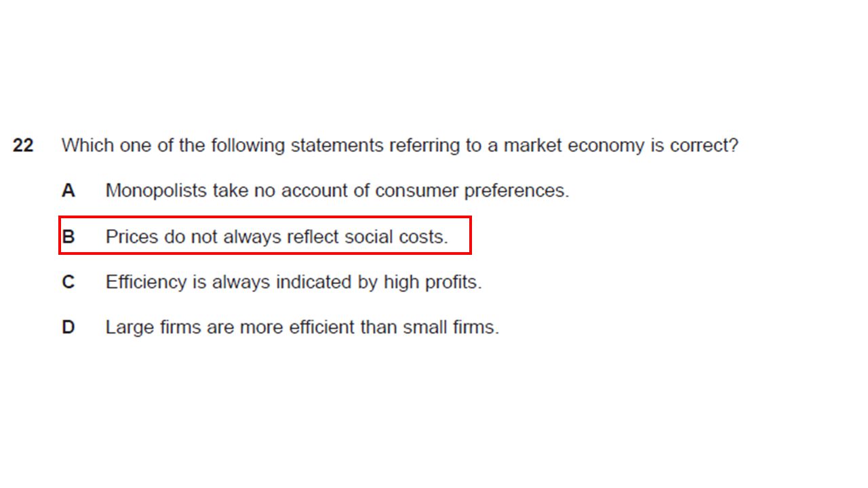Select option letter C

coord(68,282)
